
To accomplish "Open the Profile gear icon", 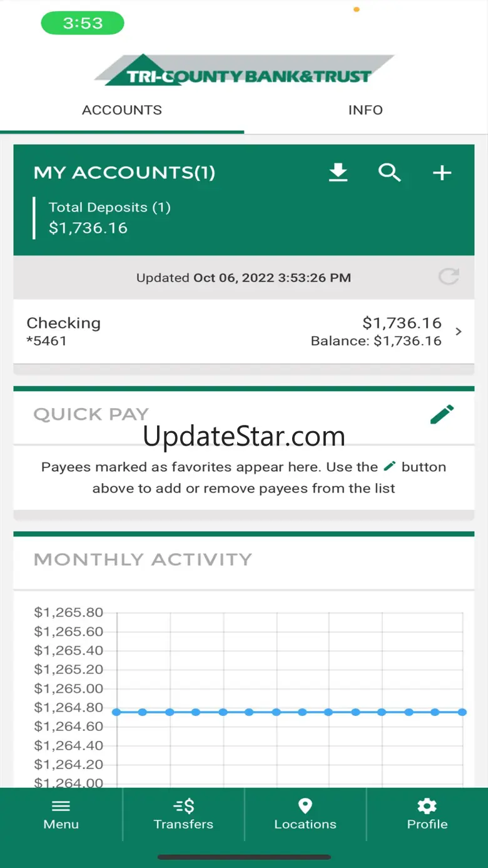I will pyautogui.click(x=427, y=806).
